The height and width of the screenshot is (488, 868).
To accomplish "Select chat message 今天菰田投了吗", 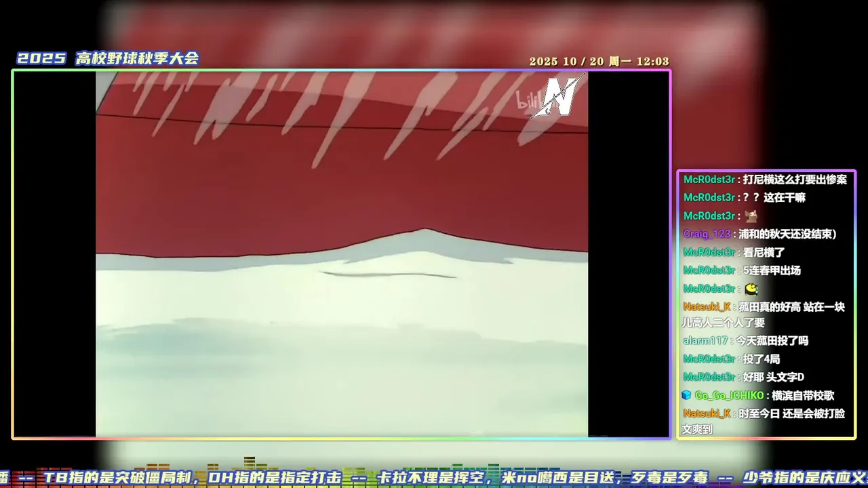I will pyautogui.click(x=772, y=341).
